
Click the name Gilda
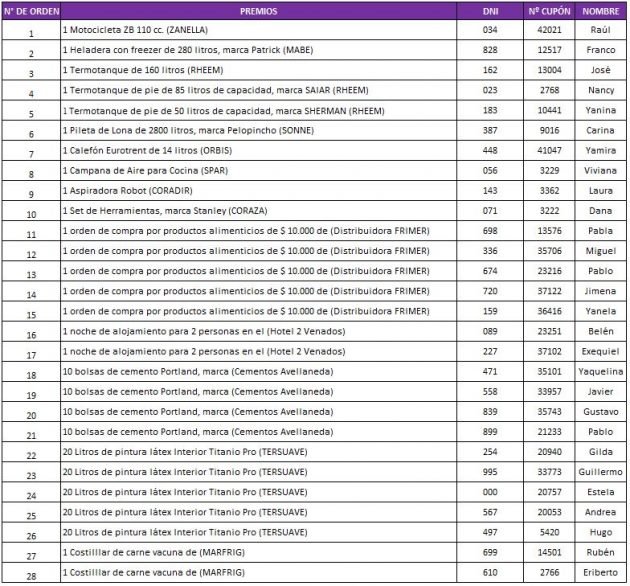(600, 452)
